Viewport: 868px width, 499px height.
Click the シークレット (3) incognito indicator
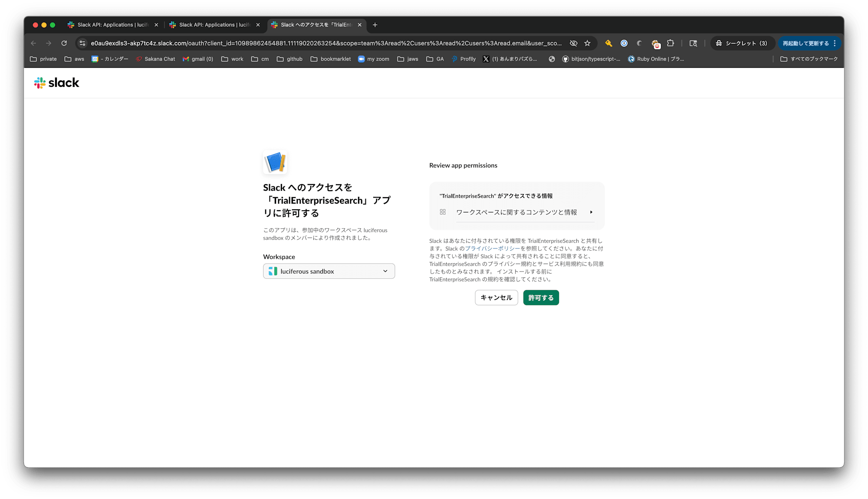(x=742, y=43)
